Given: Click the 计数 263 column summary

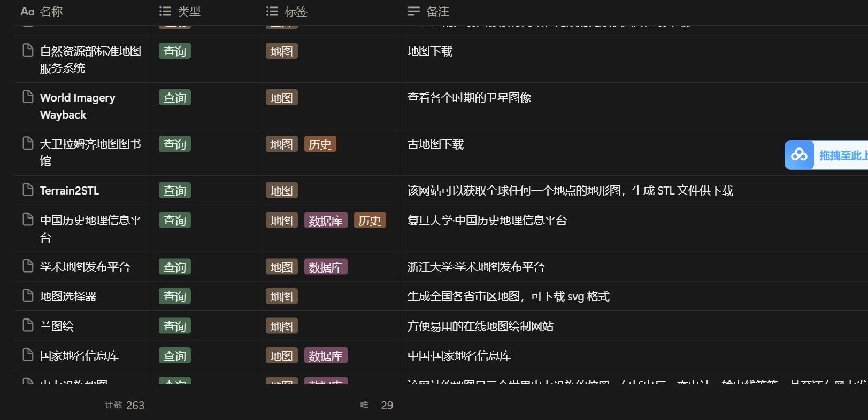Looking at the screenshot, I should coord(125,405).
